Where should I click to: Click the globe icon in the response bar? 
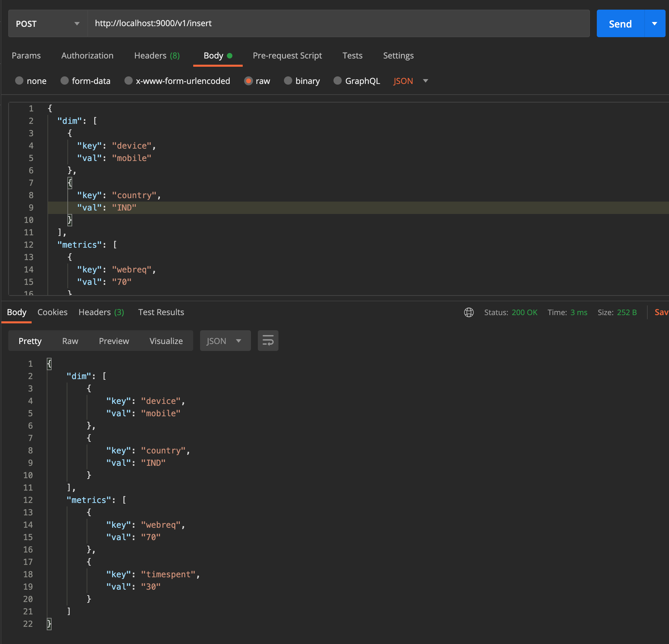[x=469, y=312]
